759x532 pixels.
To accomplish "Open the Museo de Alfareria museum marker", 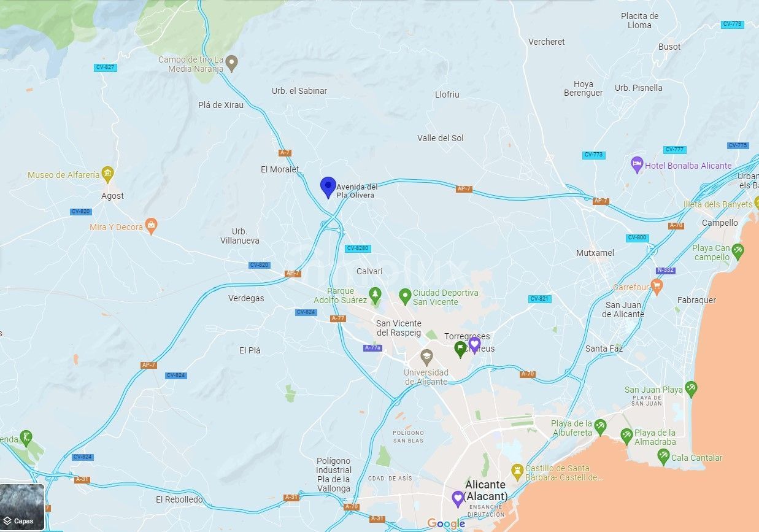I will (108, 174).
